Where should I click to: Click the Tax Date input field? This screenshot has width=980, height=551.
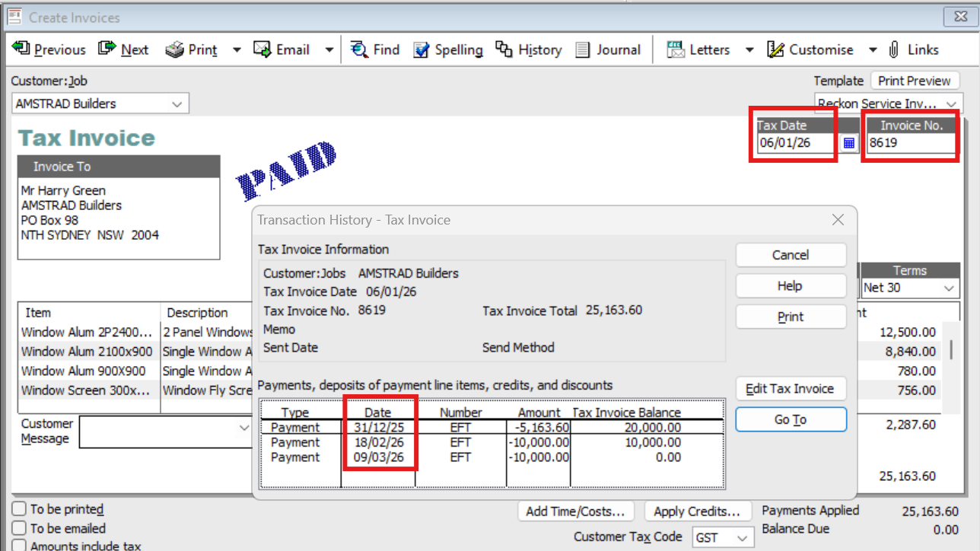click(797, 142)
